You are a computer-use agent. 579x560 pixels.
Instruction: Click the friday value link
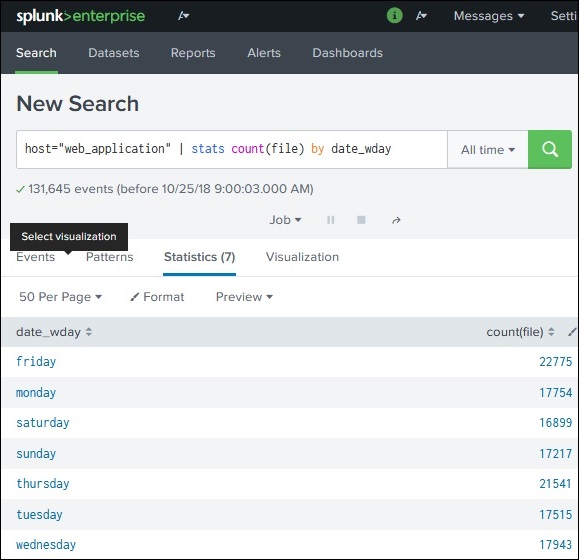tap(36, 361)
